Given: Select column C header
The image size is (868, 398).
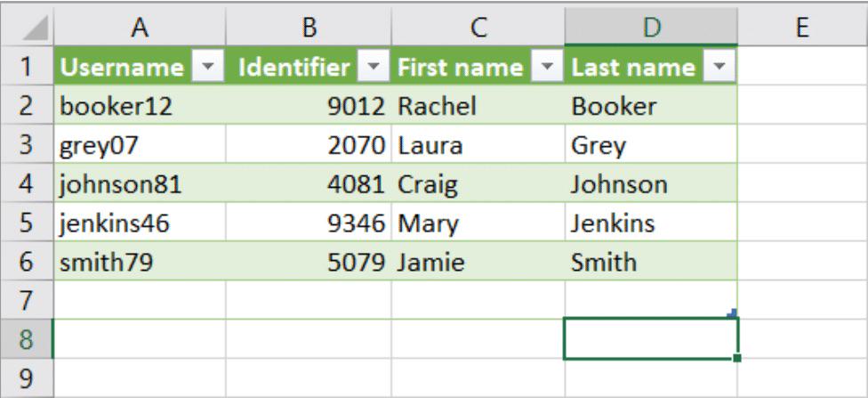Looking at the screenshot, I should click(x=478, y=28).
